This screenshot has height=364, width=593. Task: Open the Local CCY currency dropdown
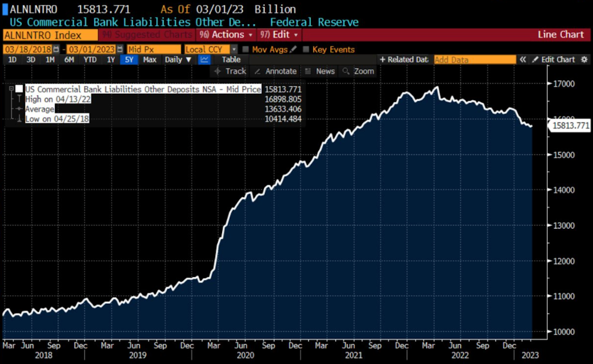click(x=211, y=49)
